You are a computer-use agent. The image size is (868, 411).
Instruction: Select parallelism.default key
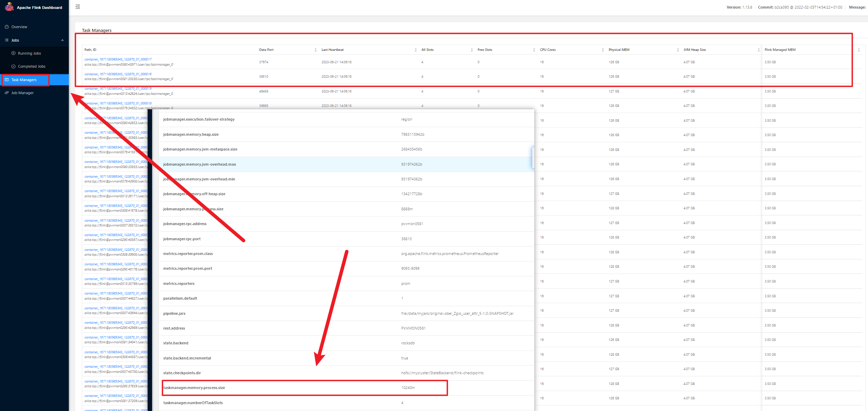click(180, 298)
